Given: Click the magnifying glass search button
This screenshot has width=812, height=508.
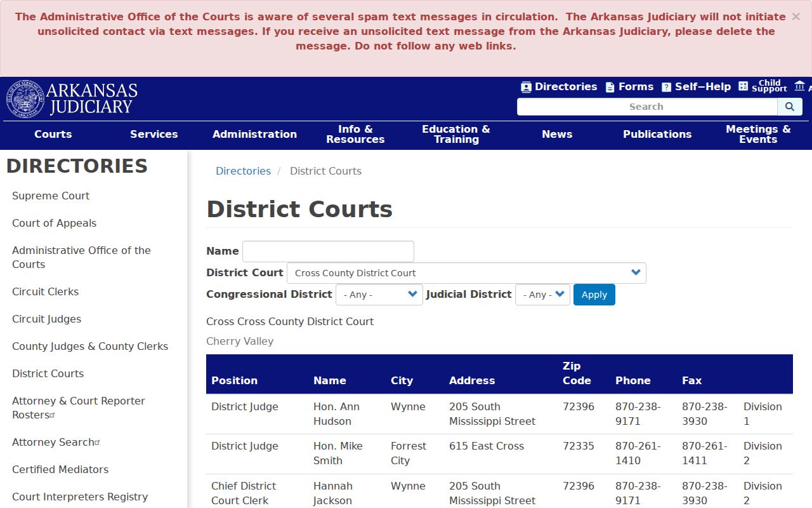Looking at the screenshot, I should [x=790, y=107].
